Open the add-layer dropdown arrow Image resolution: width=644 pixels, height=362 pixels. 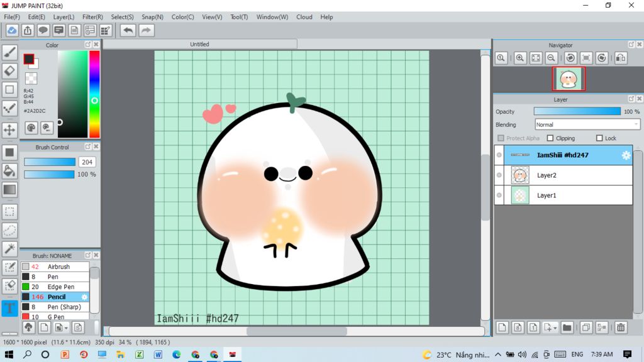click(x=555, y=328)
